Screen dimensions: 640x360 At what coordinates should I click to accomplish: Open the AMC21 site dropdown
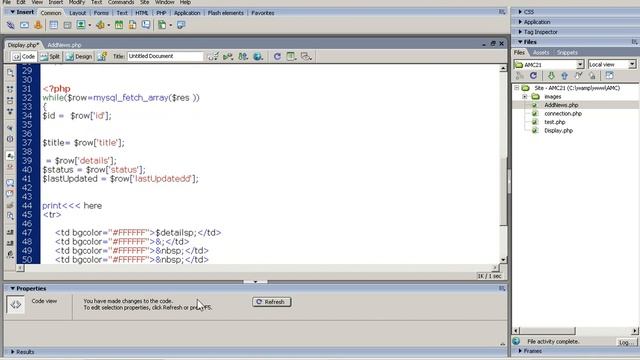pyautogui.click(x=580, y=64)
